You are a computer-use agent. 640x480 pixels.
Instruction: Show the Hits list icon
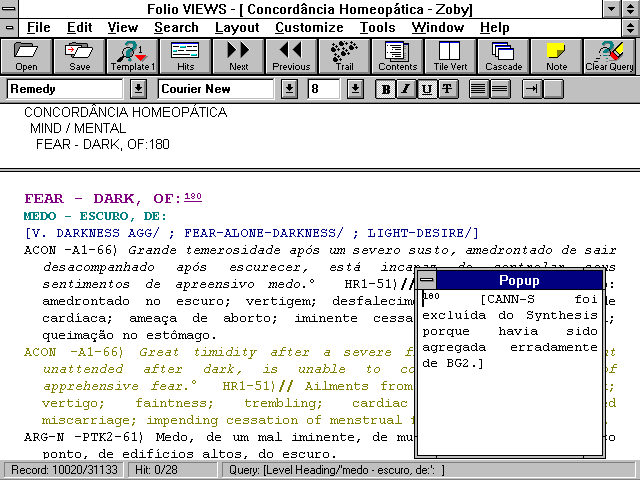click(x=185, y=56)
